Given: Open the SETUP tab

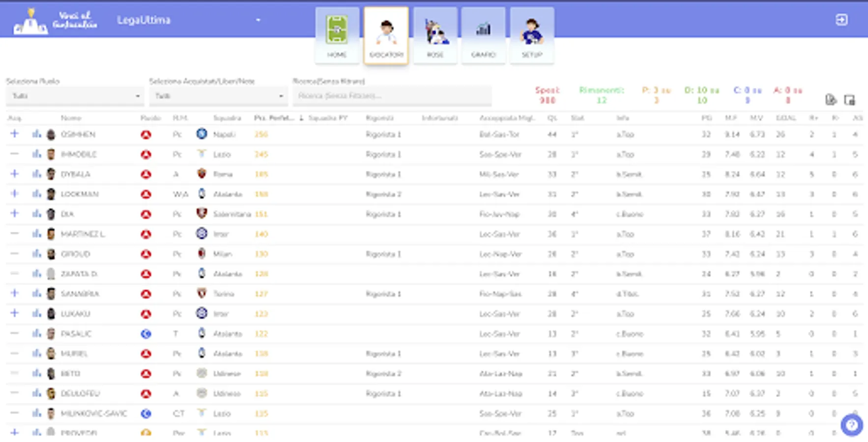Looking at the screenshot, I should [532, 35].
